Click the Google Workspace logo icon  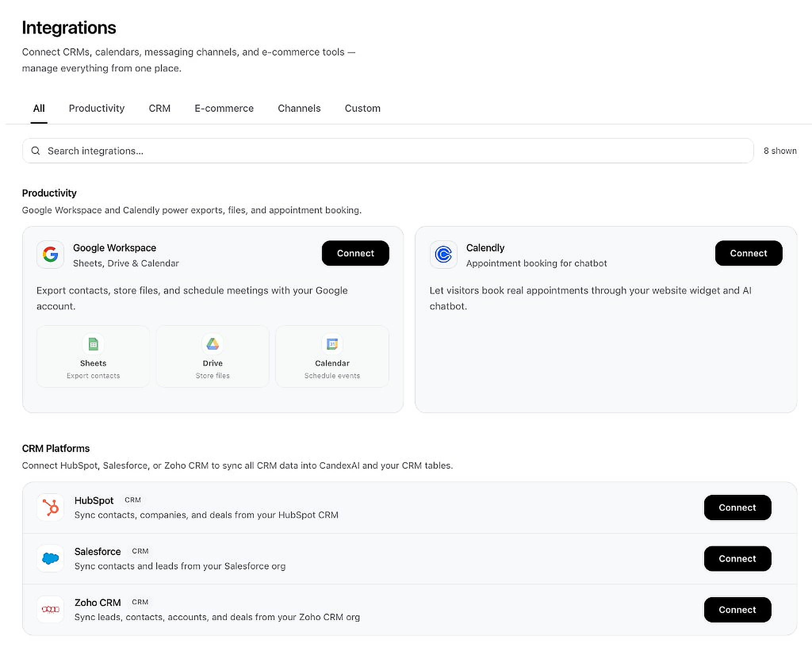50,255
